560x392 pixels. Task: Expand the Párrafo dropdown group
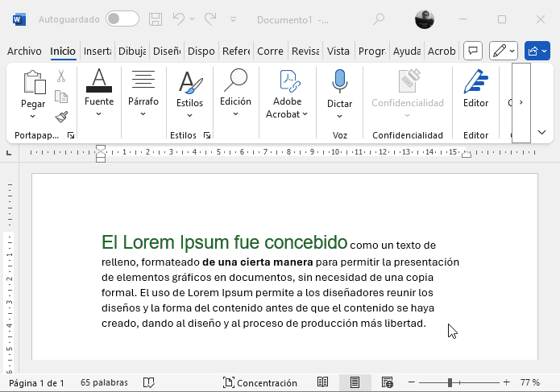click(143, 91)
